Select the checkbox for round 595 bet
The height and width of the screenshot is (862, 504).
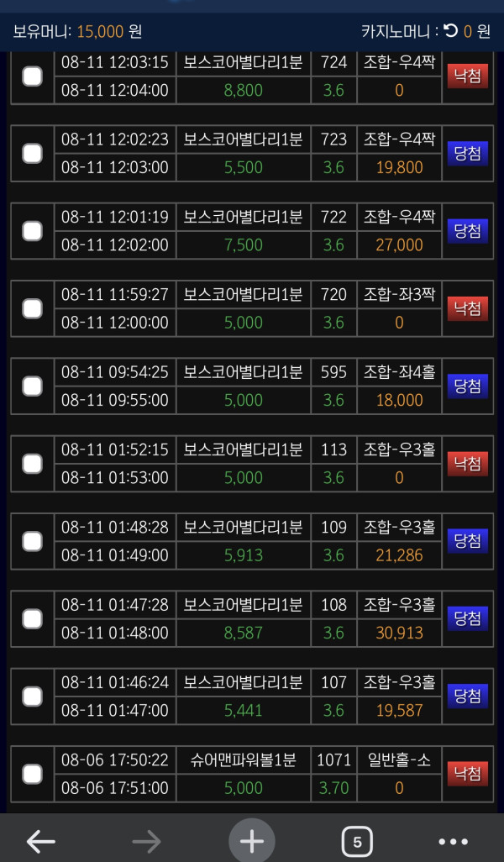[32, 386]
